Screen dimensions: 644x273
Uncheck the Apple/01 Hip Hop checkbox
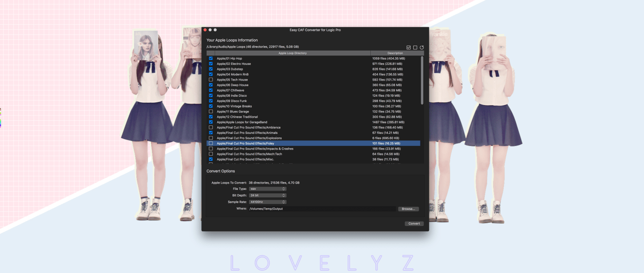coord(211,59)
